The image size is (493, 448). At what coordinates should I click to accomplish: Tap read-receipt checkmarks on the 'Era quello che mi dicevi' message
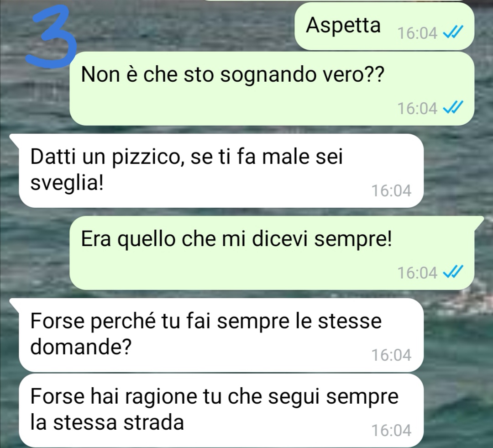pos(453,272)
